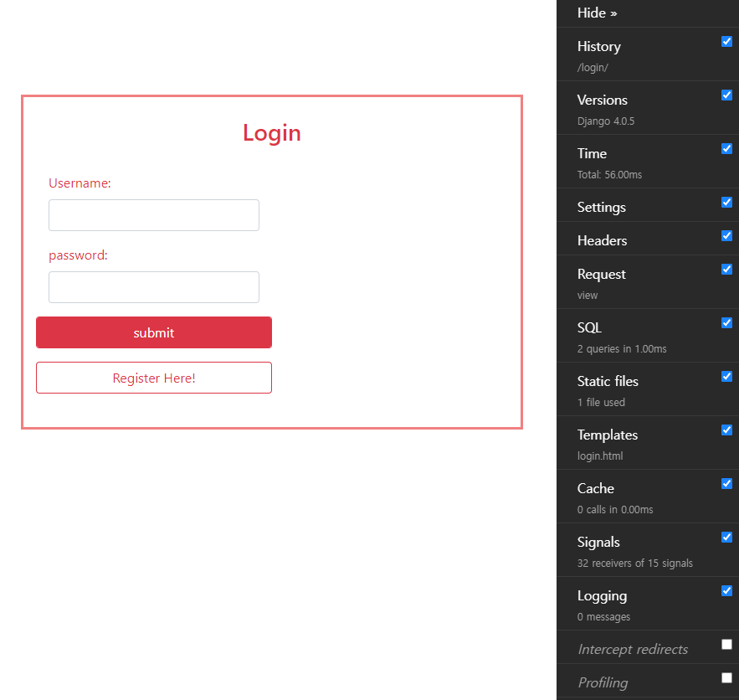Toggle the Request panel checkbox

tap(726, 270)
